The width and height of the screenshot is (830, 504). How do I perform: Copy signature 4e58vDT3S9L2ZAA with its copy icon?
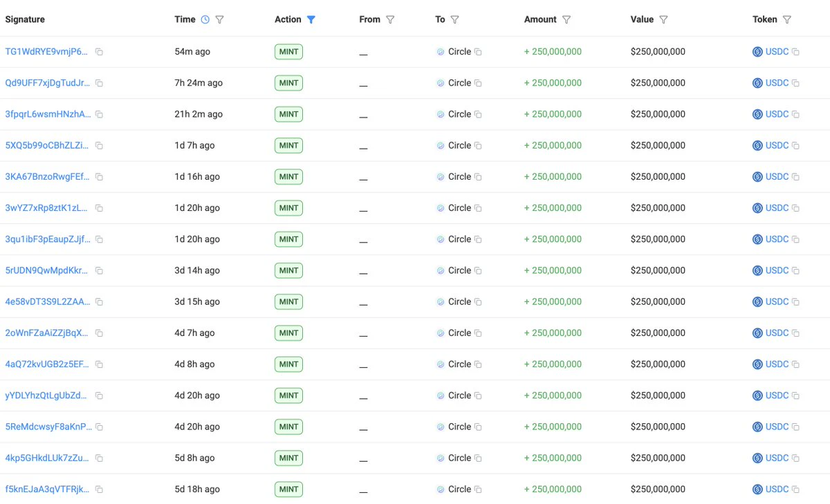99,302
